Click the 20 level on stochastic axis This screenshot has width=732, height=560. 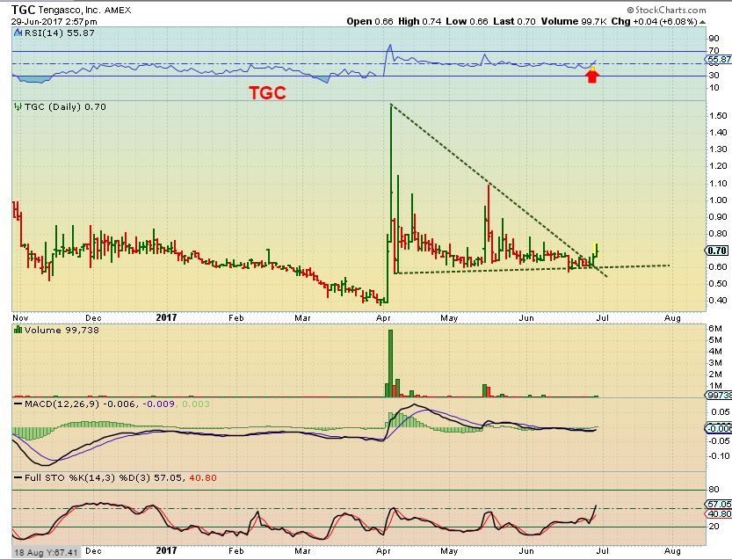[714, 527]
